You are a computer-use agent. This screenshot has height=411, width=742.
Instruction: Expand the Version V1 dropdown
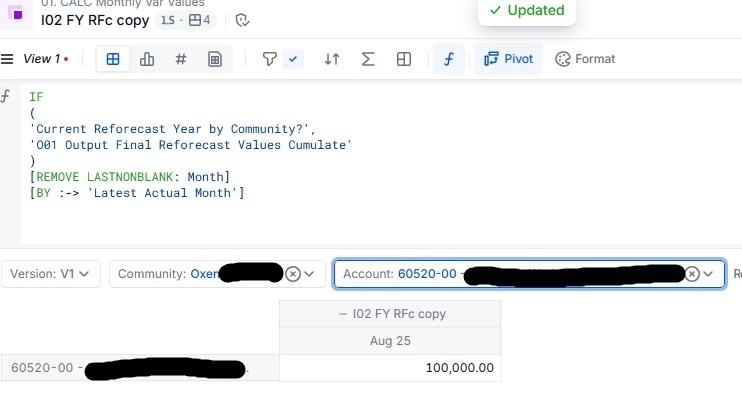(x=53, y=273)
